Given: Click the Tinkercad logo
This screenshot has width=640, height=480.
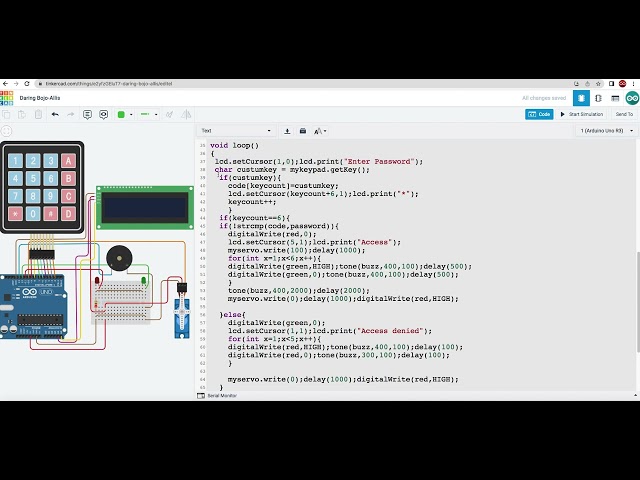Looking at the screenshot, I should tap(7, 98).
